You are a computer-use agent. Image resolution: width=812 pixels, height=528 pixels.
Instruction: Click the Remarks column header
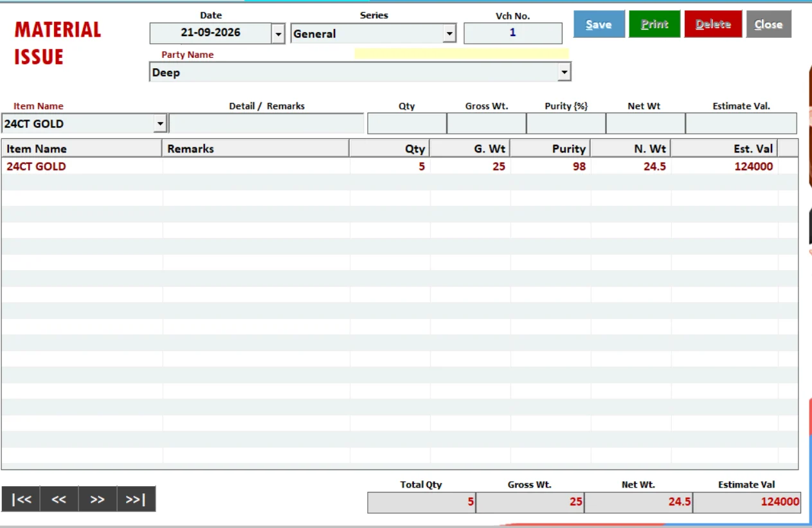click(256, 149)
